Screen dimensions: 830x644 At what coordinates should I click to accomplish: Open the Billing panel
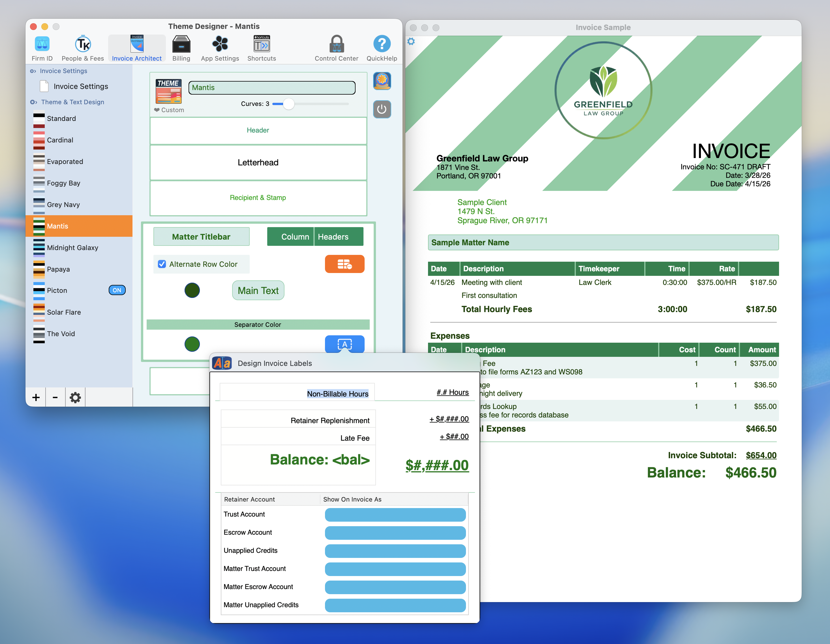click(181, 48)
